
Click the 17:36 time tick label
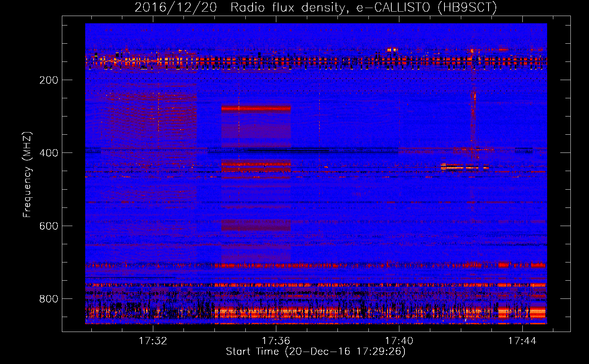(276, 341)
